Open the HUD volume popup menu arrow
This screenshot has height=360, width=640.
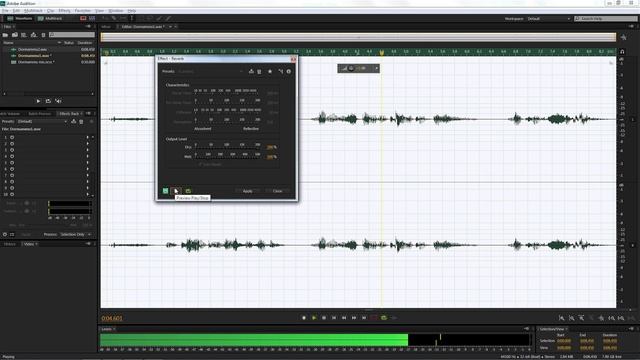click(x=376, y=68)
